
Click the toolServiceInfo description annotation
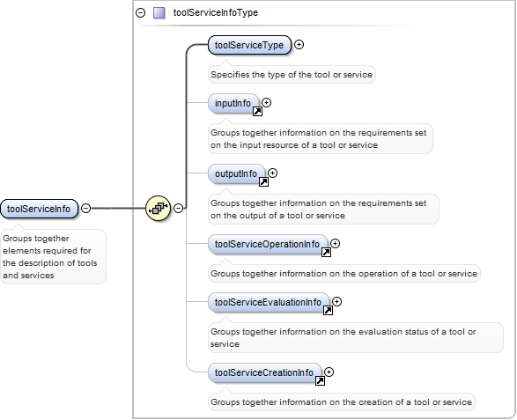pyautogui.click(x=53, y=256)
